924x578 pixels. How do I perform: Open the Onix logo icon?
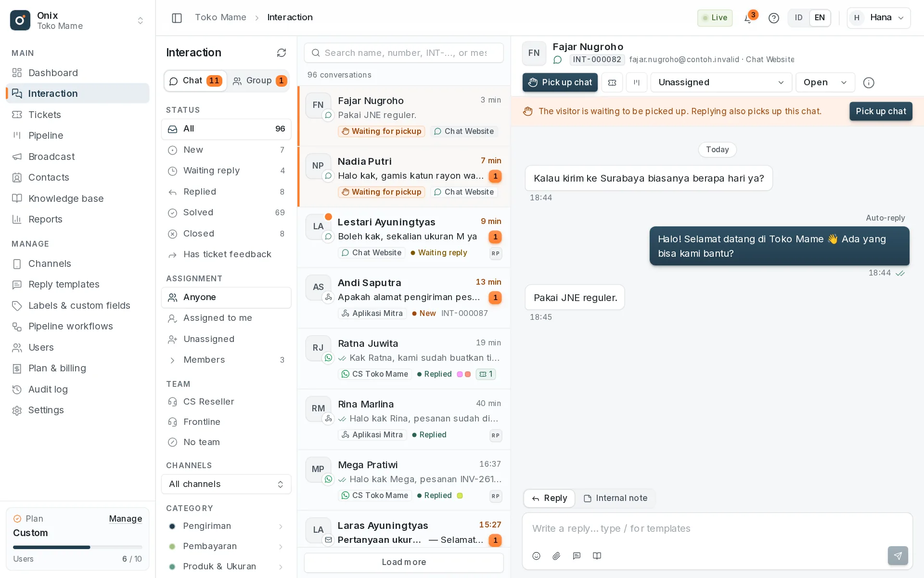(x=20, y=20)
